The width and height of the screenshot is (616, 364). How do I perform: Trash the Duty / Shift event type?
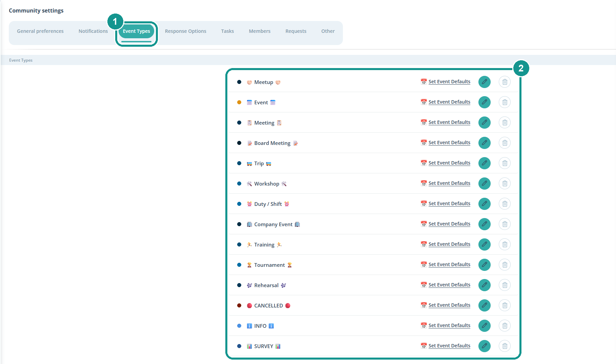[x=505, y=204]
